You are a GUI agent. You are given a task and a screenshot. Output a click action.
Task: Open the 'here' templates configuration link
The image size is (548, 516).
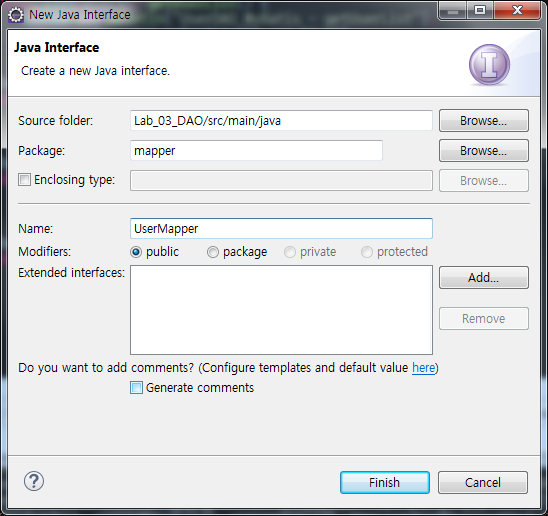point(424,368)
